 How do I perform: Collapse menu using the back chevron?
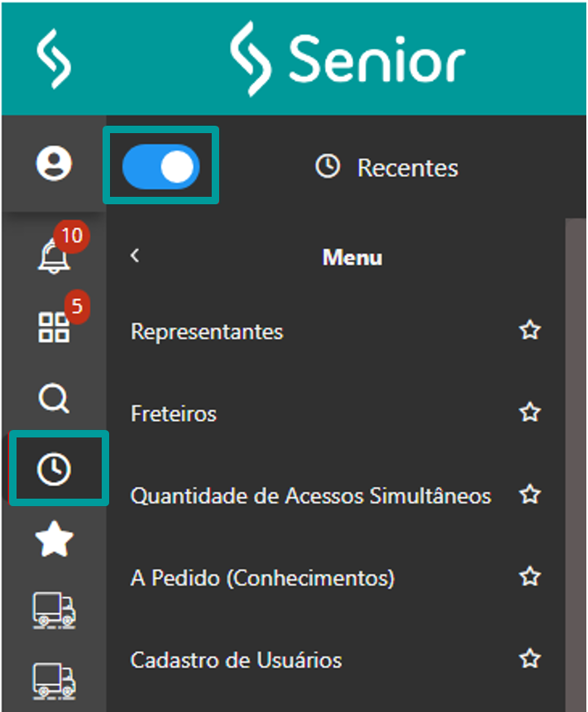pos(136,256)
